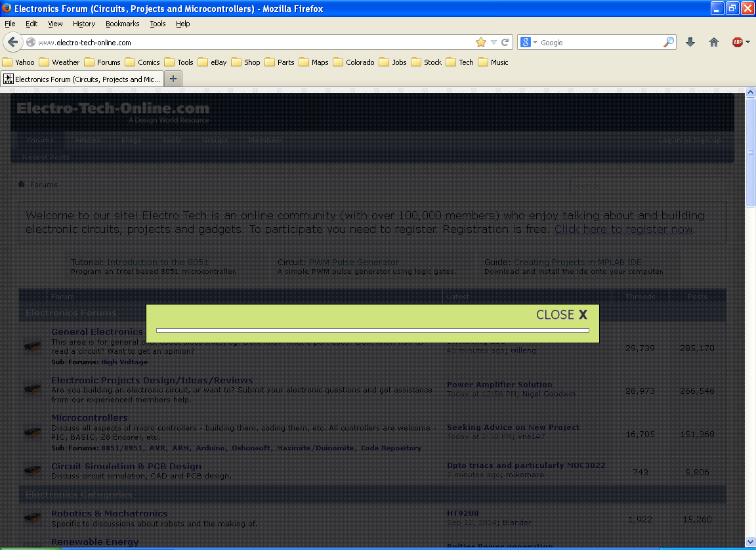Expand the Forums bookmarks folder in toolbar
This screenshot has height=550, width=756.
pyautogui.click(x=102, y=62)
